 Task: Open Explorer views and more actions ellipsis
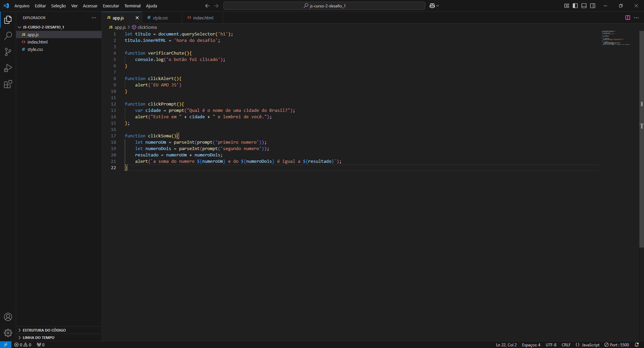coord(94,18)
